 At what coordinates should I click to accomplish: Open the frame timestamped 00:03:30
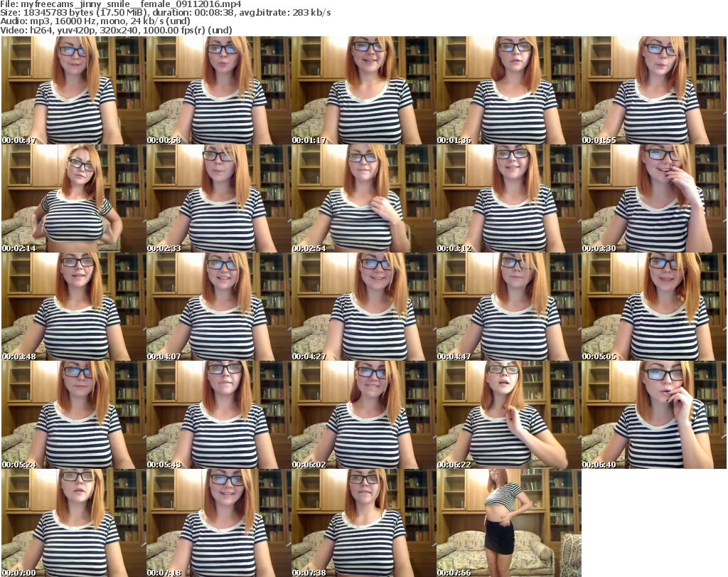click(x=653, y=198)
